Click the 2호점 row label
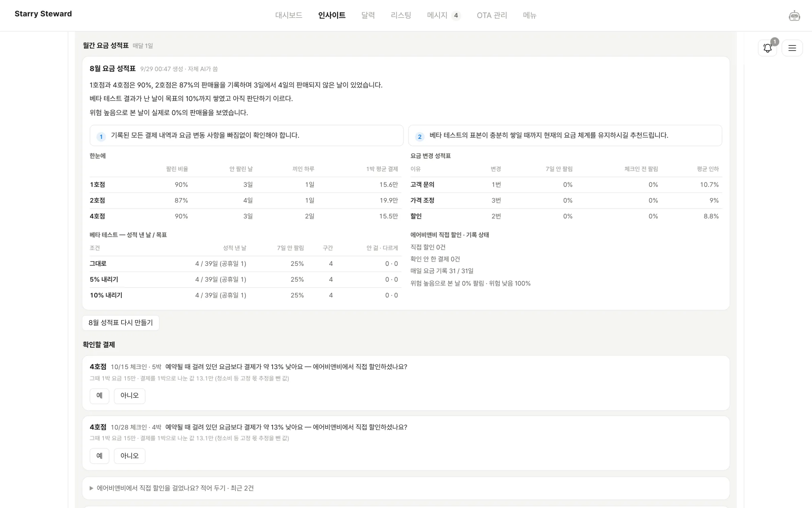 [97, 200]
